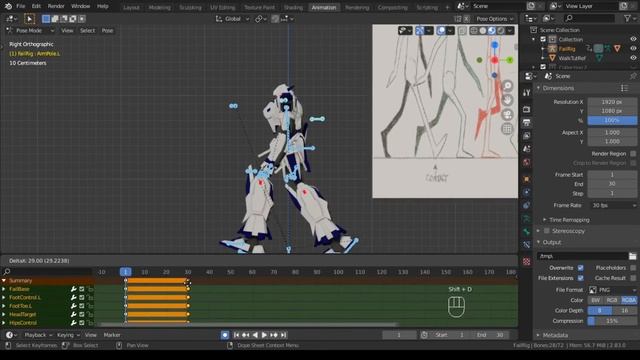Set Color Depth to 16
This screenshot has height=360, width=640.
coord(625,311)
